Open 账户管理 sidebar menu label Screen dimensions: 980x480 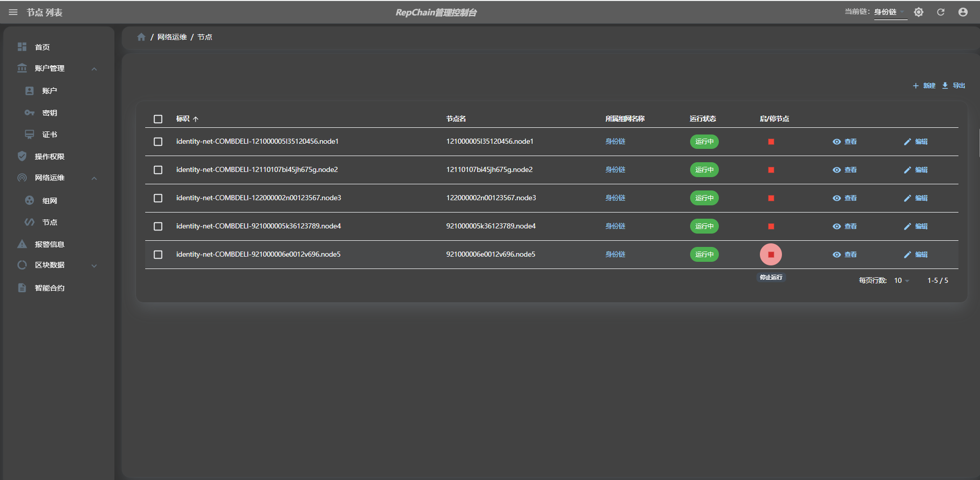pyautogui.click(x=50, y=68)
